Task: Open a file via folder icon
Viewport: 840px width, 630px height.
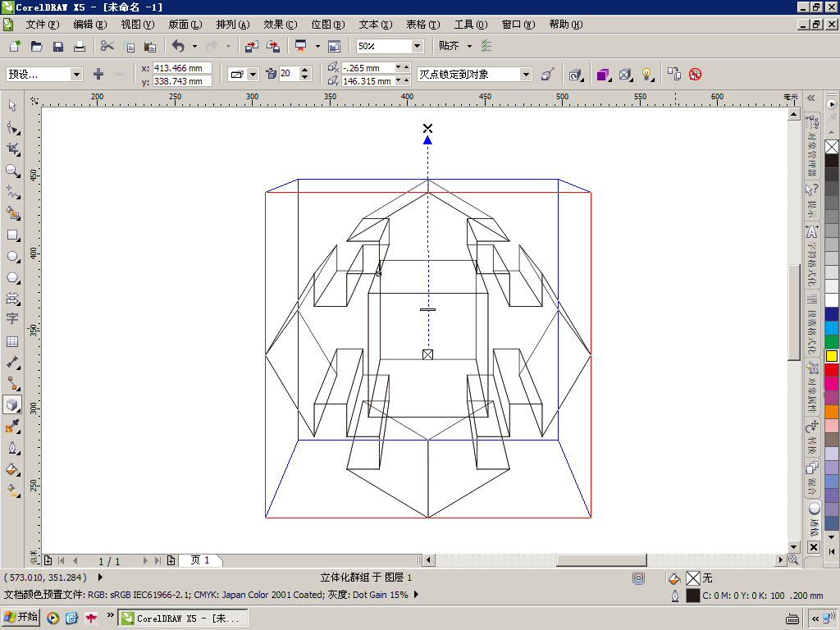Action: tap(36, 46)
